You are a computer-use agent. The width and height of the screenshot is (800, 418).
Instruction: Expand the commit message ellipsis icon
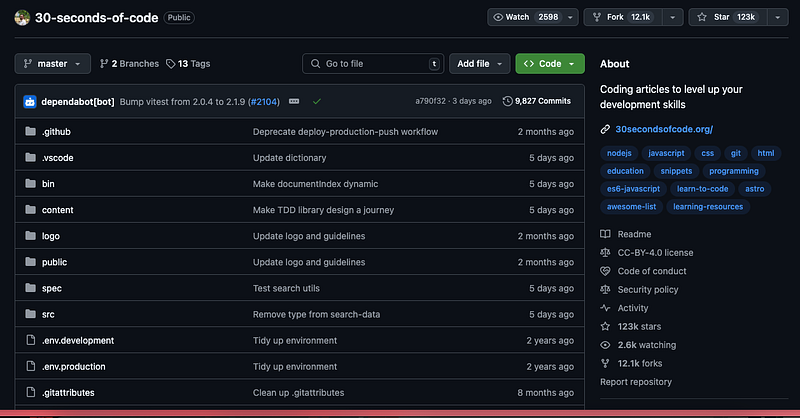pos(294,101)
